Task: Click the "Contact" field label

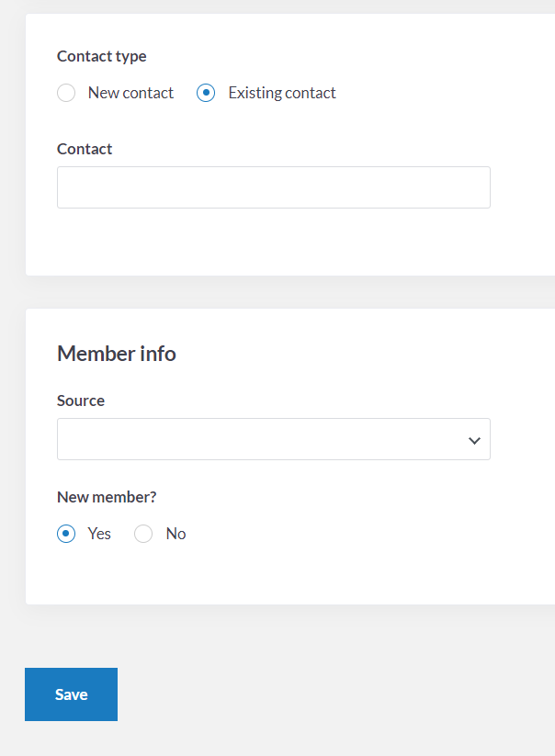Action: click(85, 149)
